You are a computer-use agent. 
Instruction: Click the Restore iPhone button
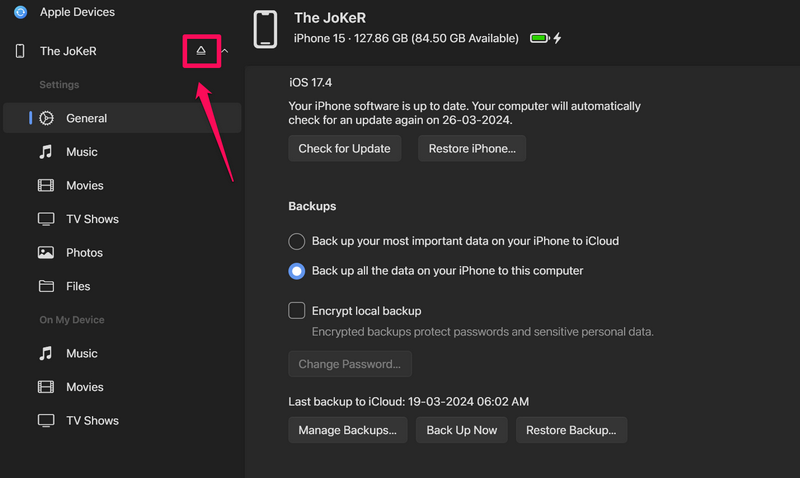[472, 148]
